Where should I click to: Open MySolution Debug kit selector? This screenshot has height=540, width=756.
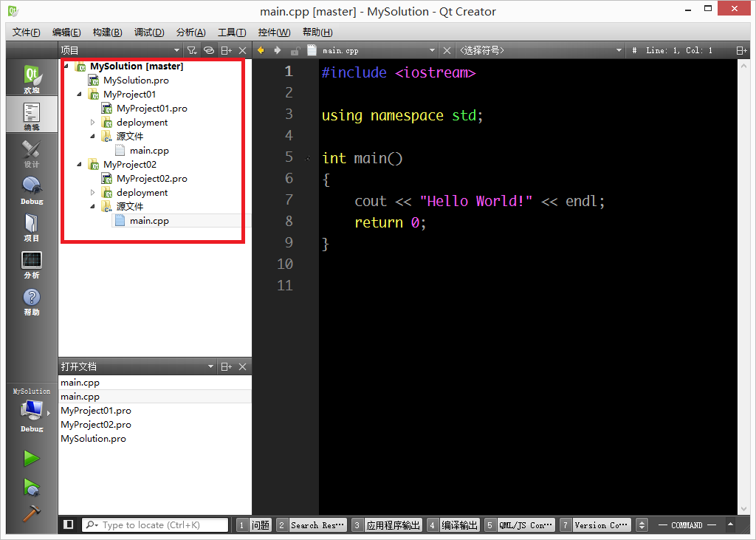pos(32,410)
